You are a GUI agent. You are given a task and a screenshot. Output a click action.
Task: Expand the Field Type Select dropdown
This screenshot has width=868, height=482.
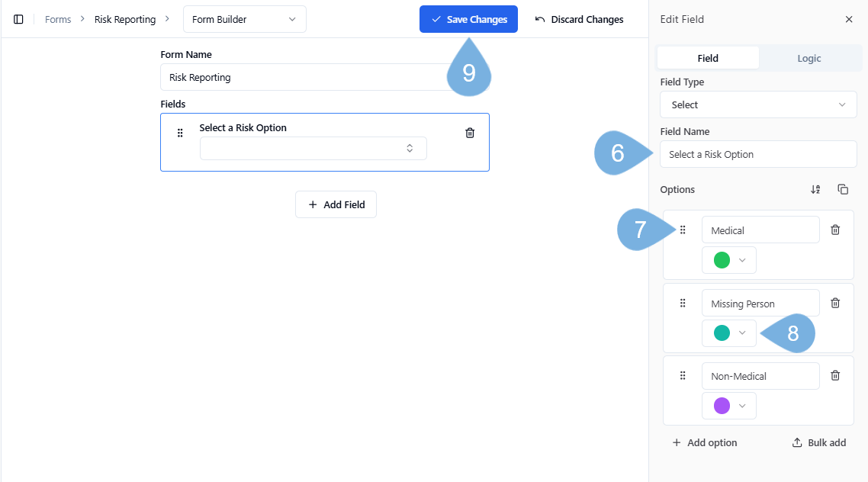coord(757,104)
